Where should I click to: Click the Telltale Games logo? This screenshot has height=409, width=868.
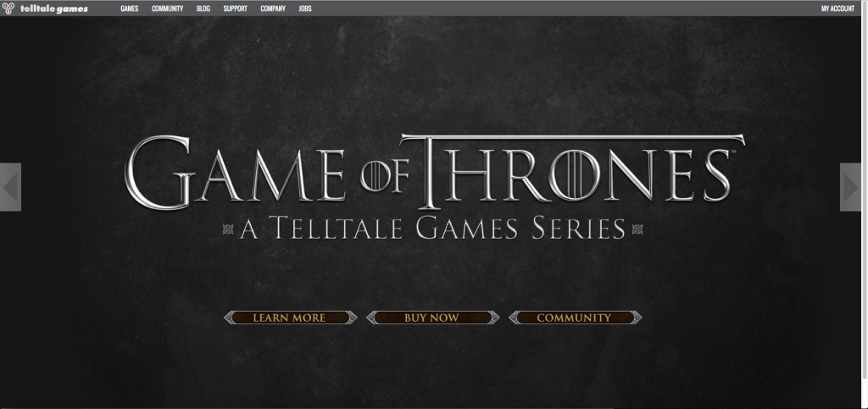(46, 8)
